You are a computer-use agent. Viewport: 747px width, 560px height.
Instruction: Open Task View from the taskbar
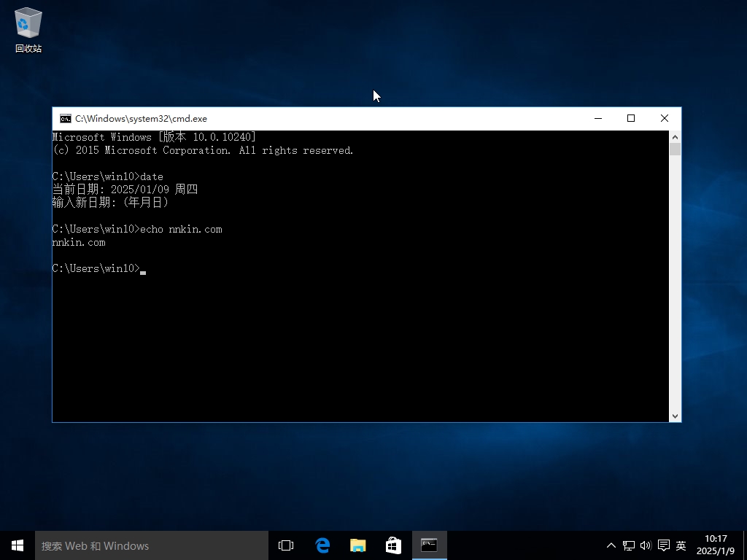[x=286, y=545]
